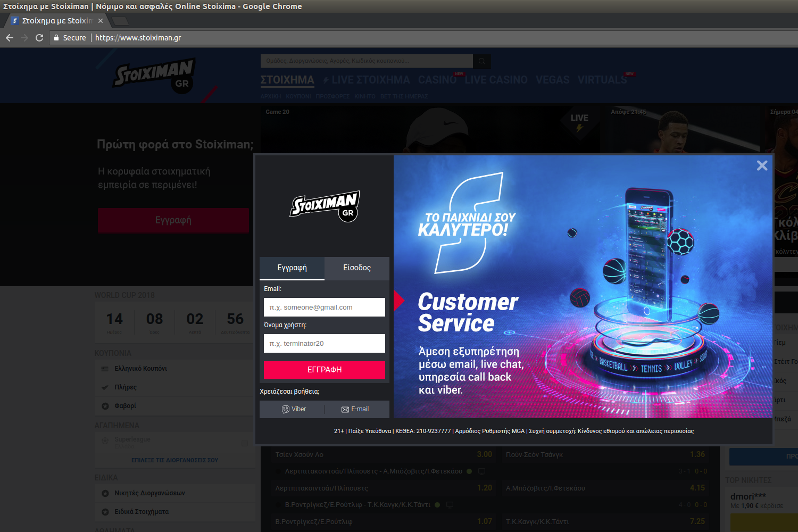The height and width of the screenshot is (532, 798).
Task: Open the BET ΤΗΣ ΗΜΕΡΑΣ link
Action: 404,97
